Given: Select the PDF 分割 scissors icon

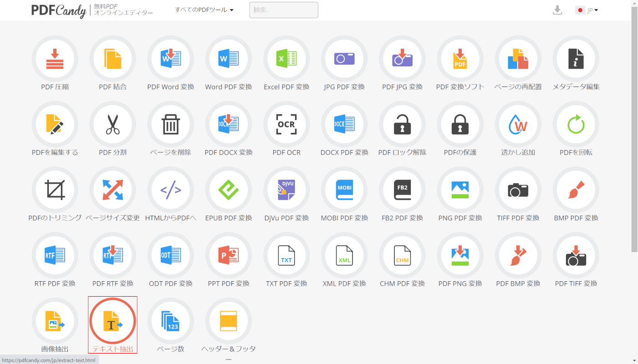Looking at the screenshot, I should [x=112, y=125].
